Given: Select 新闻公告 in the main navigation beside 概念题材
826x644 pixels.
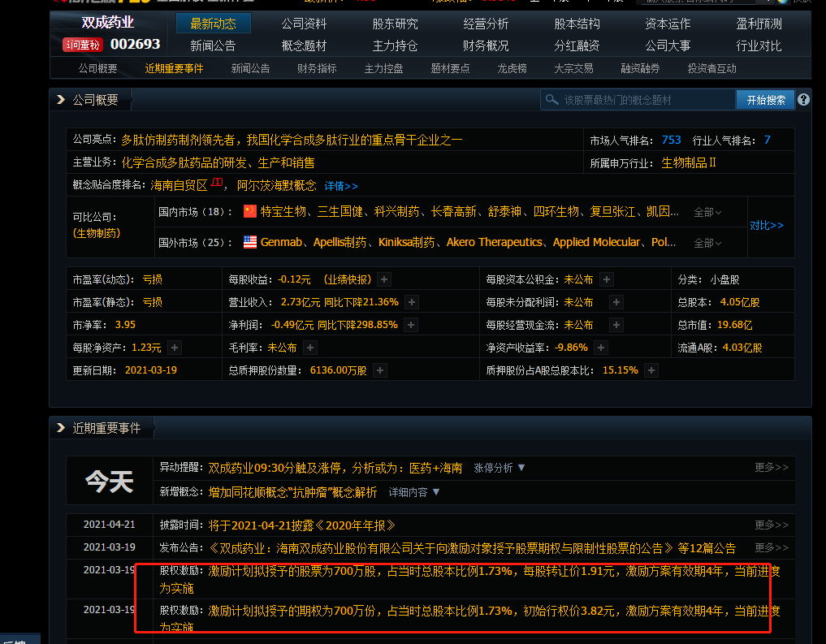Looking at the screenshot, I should click(x=213, y=45).
